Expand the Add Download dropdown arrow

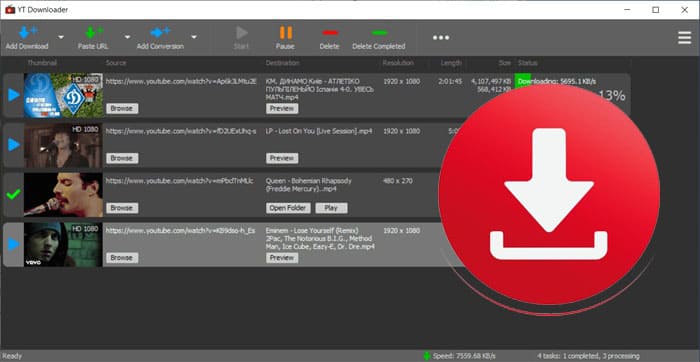(x=61, y=37)
